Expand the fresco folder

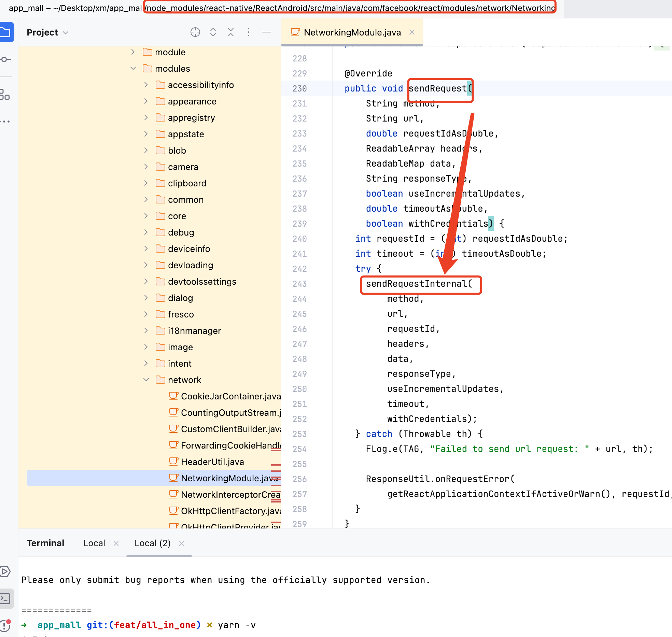click(146, 314)
